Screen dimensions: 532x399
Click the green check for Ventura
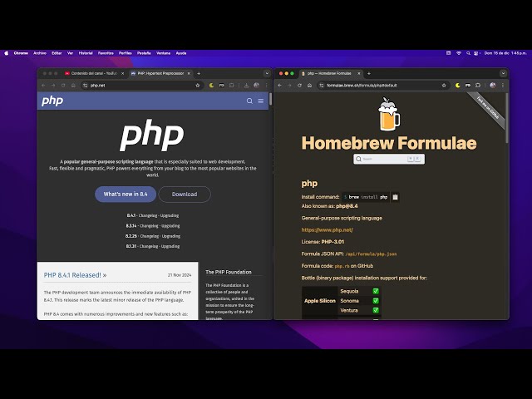376,310
